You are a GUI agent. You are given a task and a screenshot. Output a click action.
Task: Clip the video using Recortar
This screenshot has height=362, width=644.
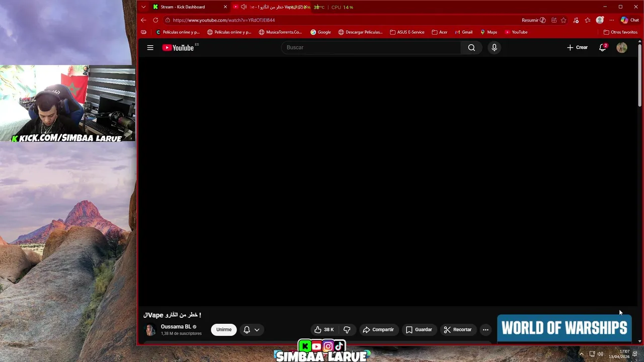point(458,330)
